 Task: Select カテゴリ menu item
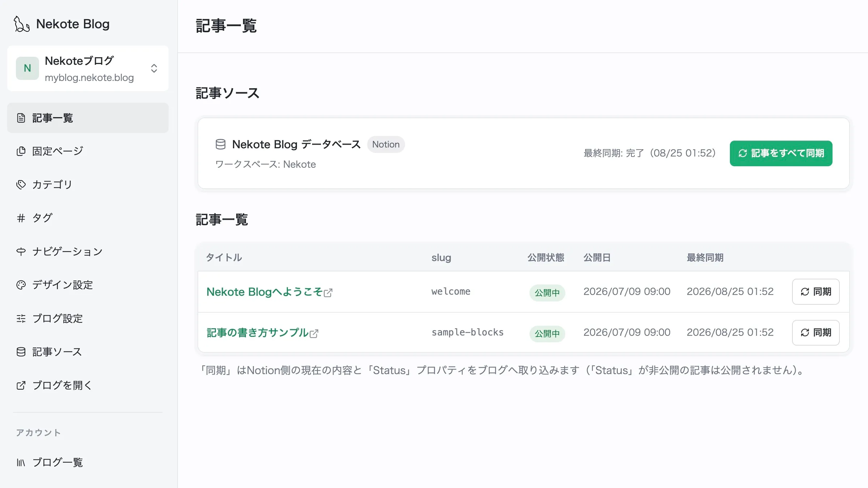tap(88, 184)
